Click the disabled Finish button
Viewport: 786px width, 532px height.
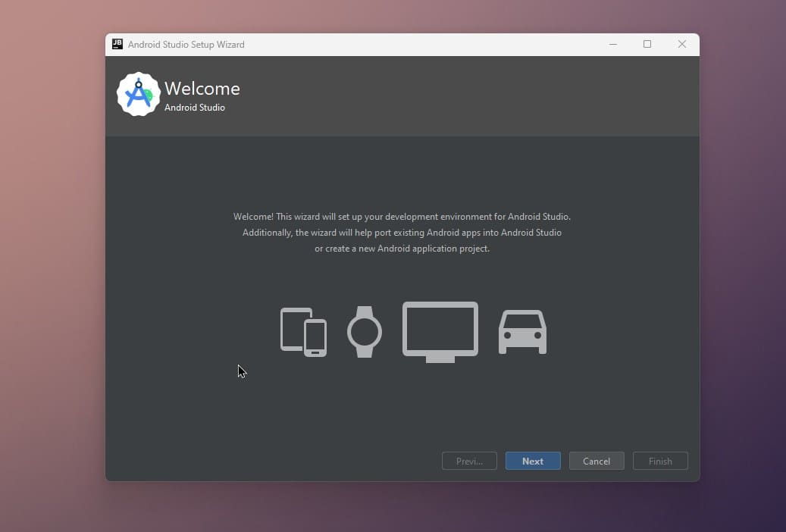[x=660, y=461]
